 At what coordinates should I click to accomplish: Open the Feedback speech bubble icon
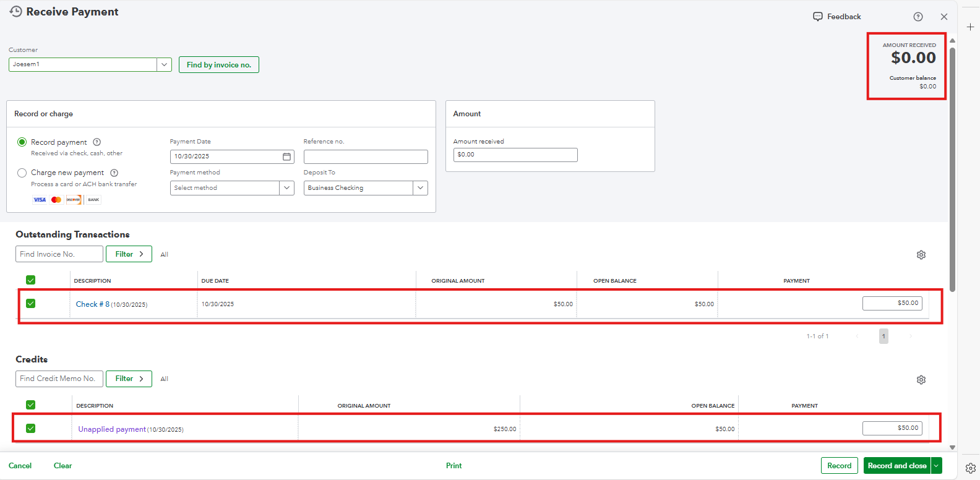[818, 17]
